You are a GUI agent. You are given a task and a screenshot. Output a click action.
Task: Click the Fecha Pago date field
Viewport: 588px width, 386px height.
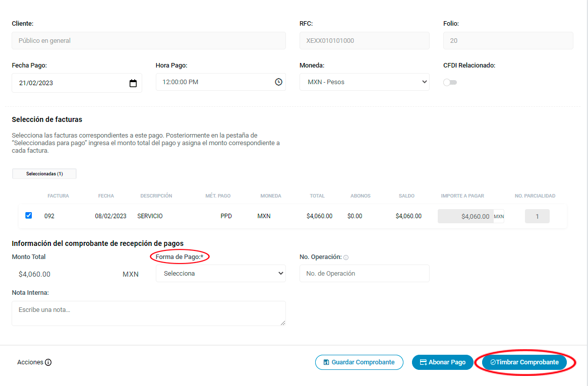tap(77, 83)
